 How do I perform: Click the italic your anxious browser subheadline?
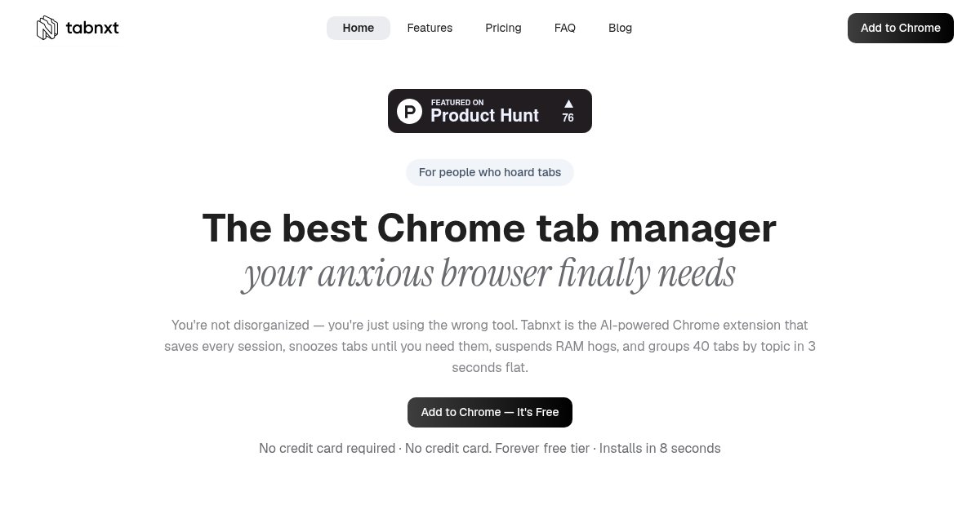489,273
